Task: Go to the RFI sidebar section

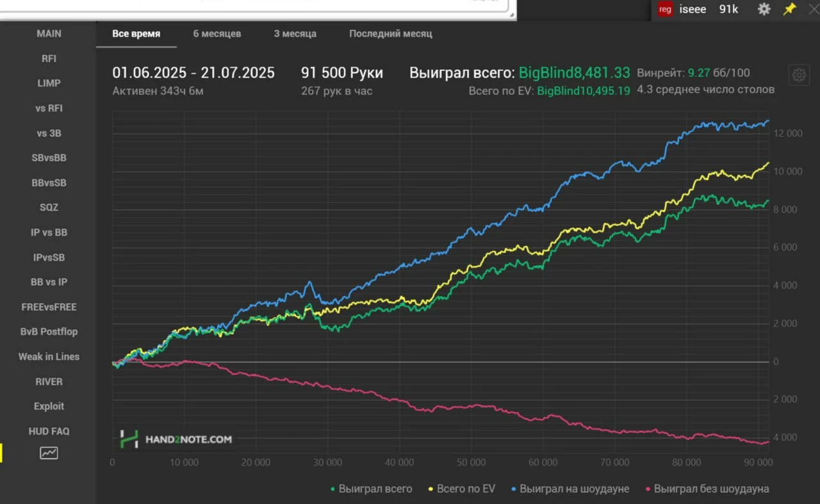Action: click(x=49, y=58)
